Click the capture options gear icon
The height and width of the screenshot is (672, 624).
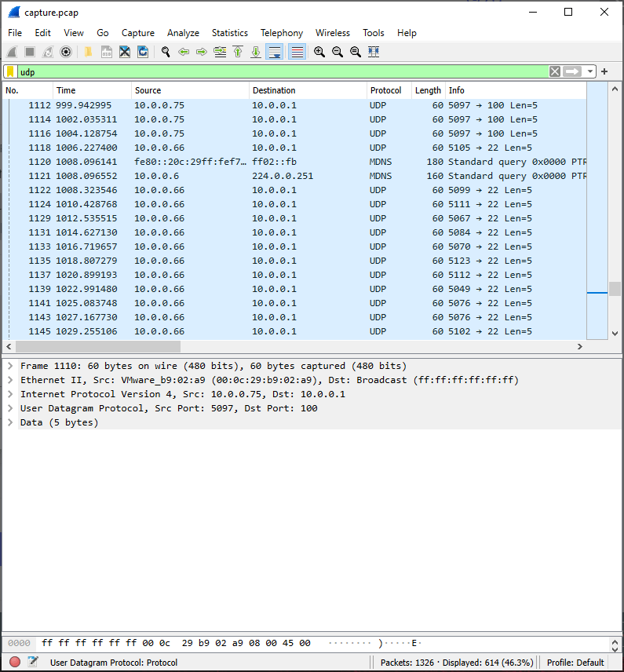66,52
